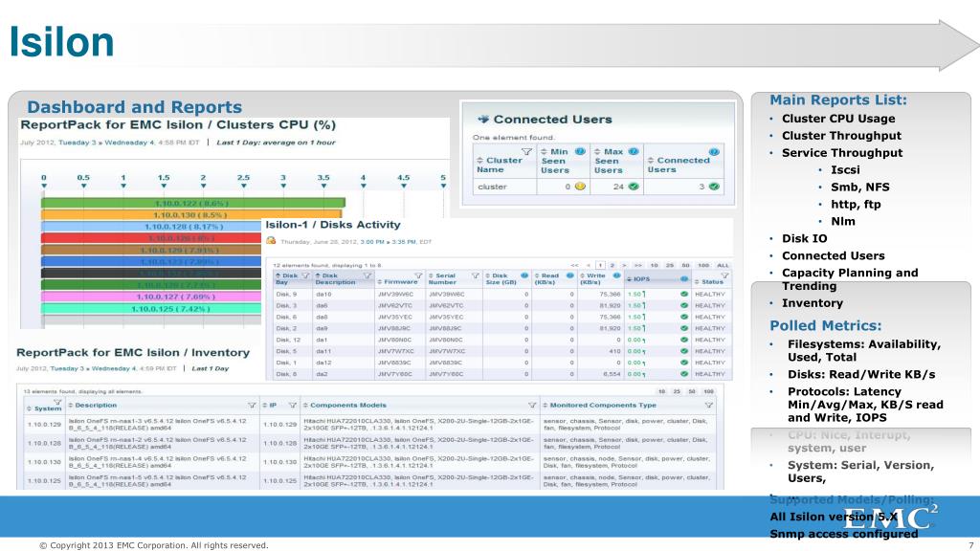The height and width of the screenshot is (551, 980).
Task: Sort by Cluster Name column
Action: click(480, 161)
